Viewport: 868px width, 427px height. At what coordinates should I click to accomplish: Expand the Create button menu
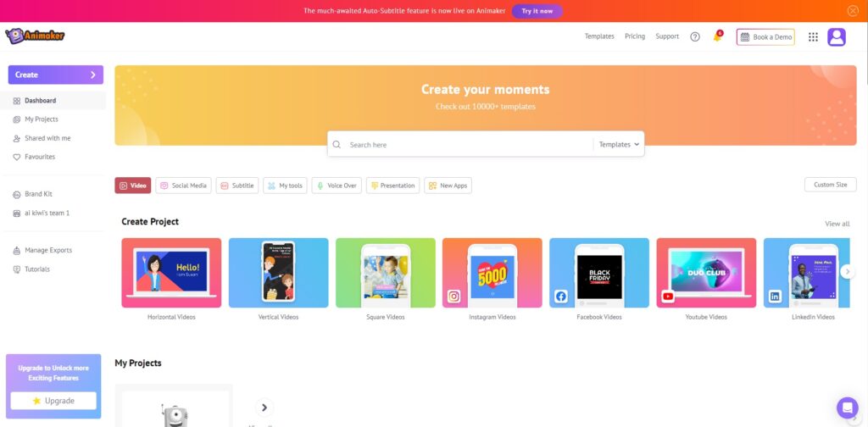point(55,75)
